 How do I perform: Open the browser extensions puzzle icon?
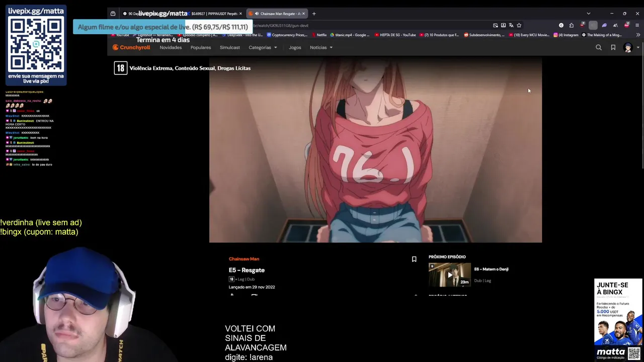571,25
